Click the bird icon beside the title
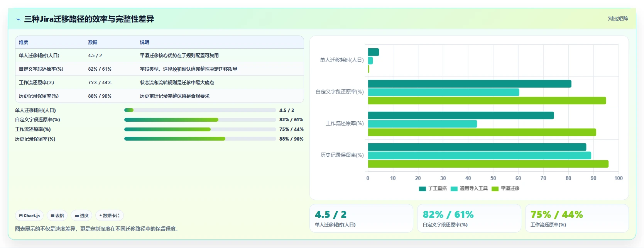644x248 pixels. click(18, 19)
